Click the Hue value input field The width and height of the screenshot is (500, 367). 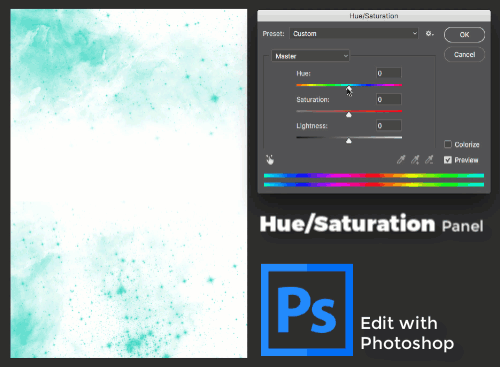pos(389,73)
